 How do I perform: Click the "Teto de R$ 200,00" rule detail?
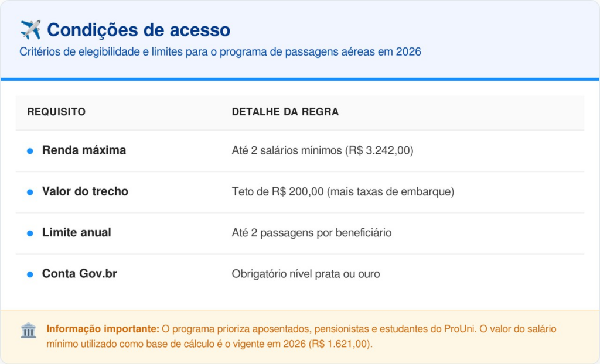click(x=343, y=192)
